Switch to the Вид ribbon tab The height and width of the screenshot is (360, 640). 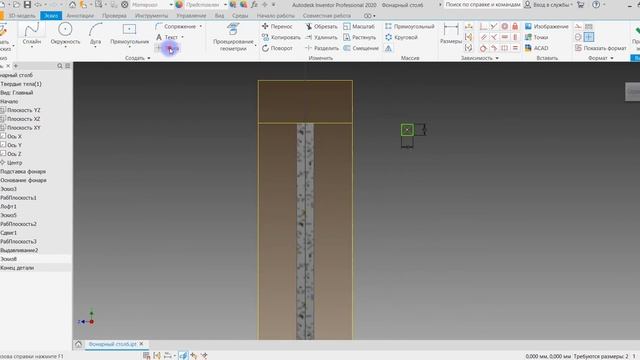tap(219, 16)
